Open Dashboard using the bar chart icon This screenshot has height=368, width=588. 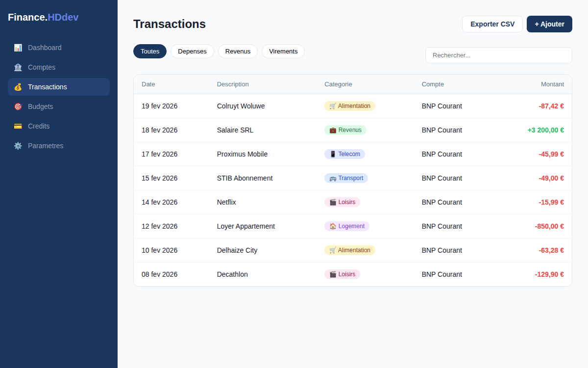(18, 48)
